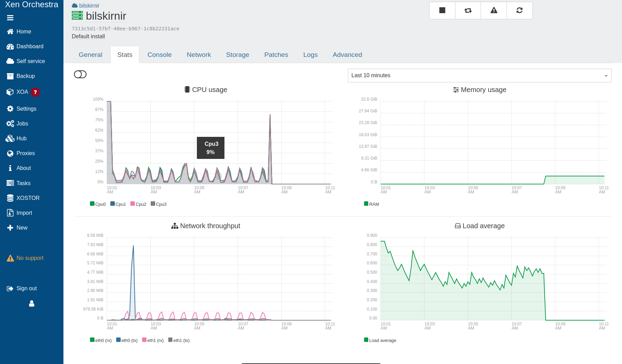Click the eth0 (rx) legend swatch
622x364 pixels.
pyautogui.click(x=92, y=340)
